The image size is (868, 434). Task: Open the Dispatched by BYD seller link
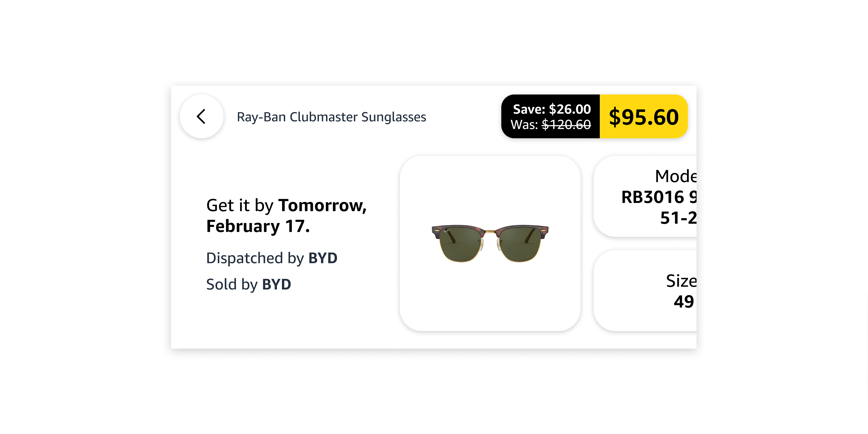pos(271,258)
